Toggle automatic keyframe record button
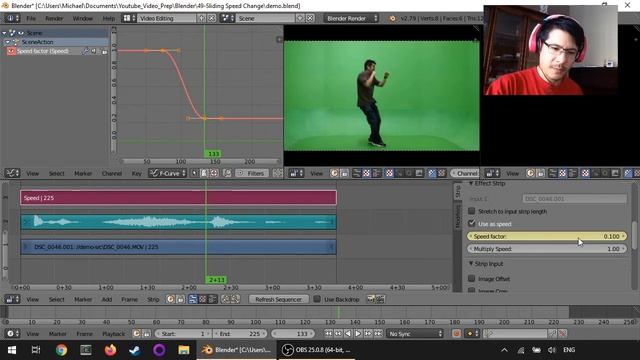The image size is (640, 360). (457, 334)
